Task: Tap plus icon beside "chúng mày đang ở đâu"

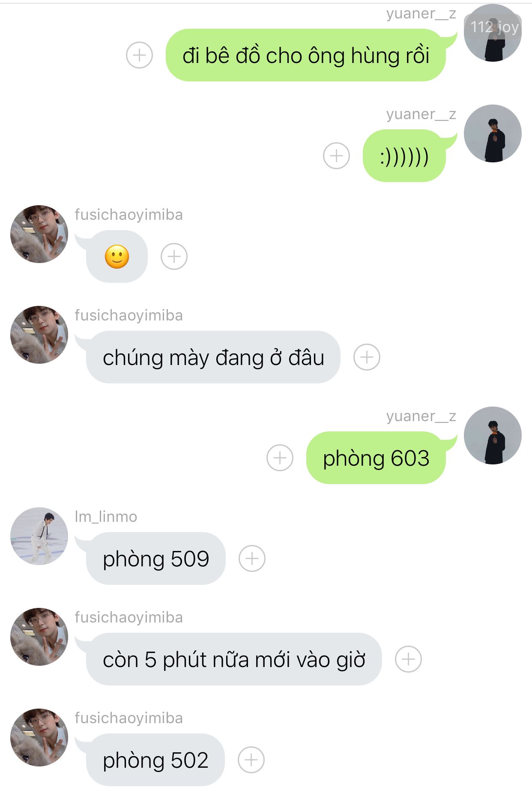Action: pyautogui.click(x=367, y=357)
